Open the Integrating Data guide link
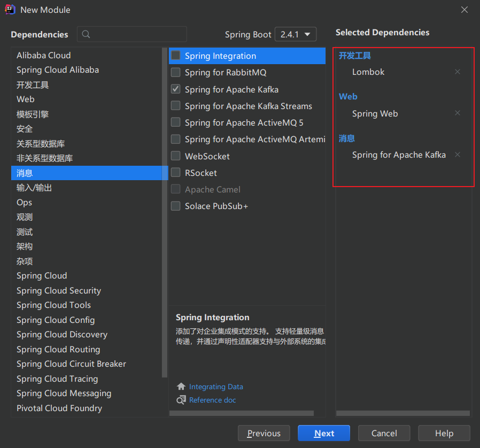480x448 pixels. tap(216, 387)
